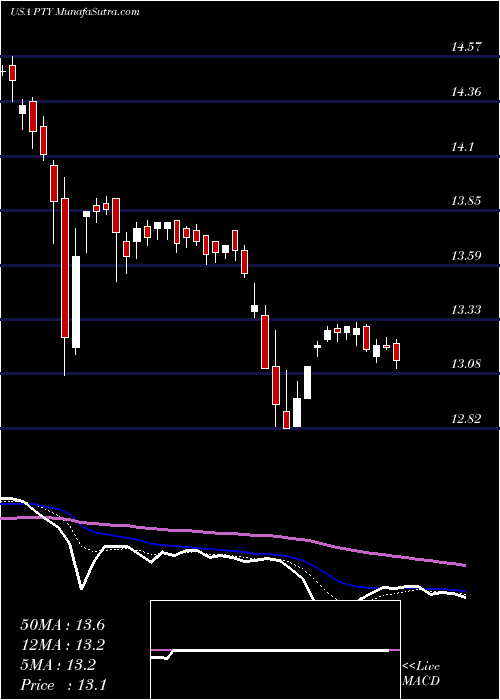Image resolution: width=500 pixels, height=700 pixels.
Task: Click the USA PTY MunafaSutra.com title text
Action: click(75, 12)
